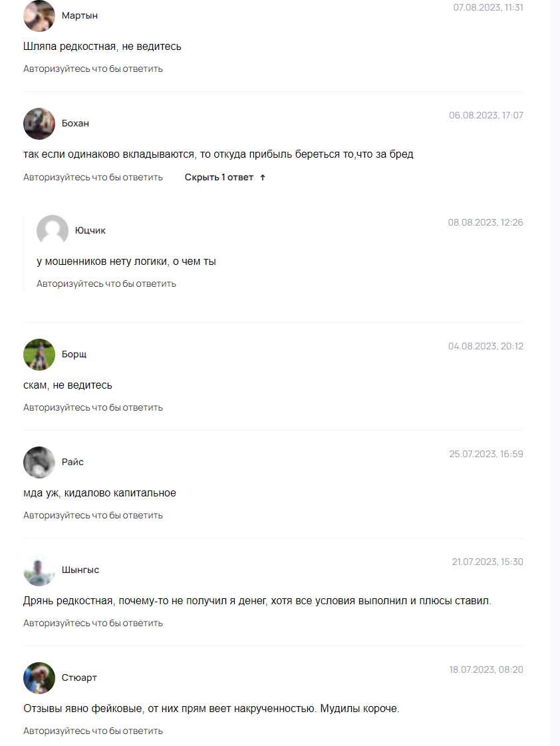The width and height of the screenshot is (560, 746).
Task: Open Бохан's avatar picture
Action: click(39, 124)
